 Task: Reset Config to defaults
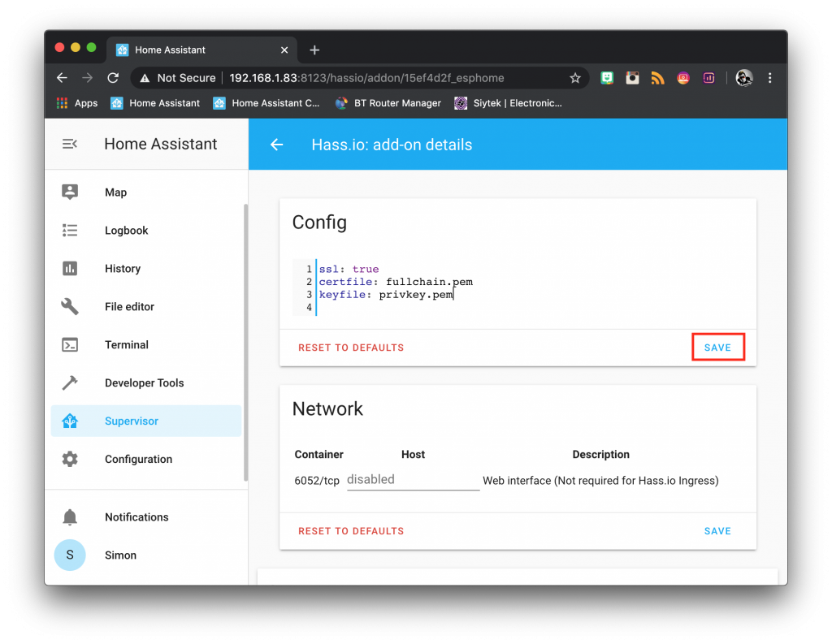tap(351, 348)
